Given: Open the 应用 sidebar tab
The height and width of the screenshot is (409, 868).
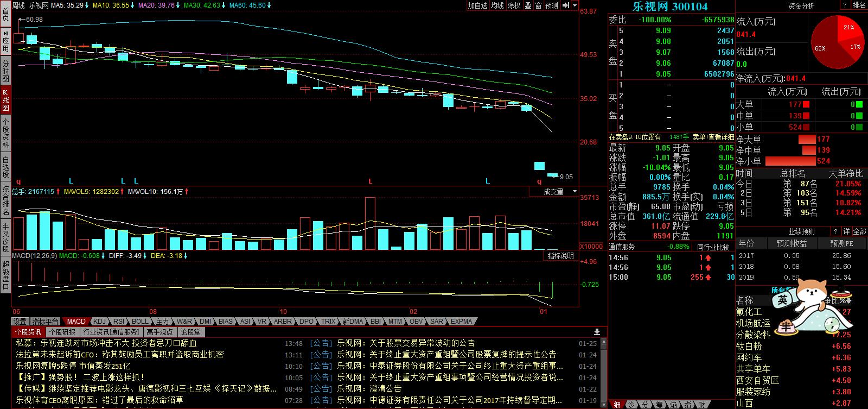Looking at the screenshot, I should [5, 42].
